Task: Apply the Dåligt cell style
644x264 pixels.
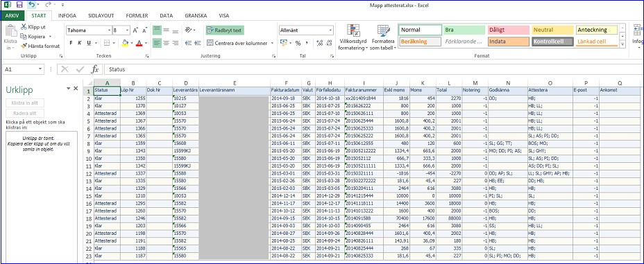Action: click(x=508, y=30)
